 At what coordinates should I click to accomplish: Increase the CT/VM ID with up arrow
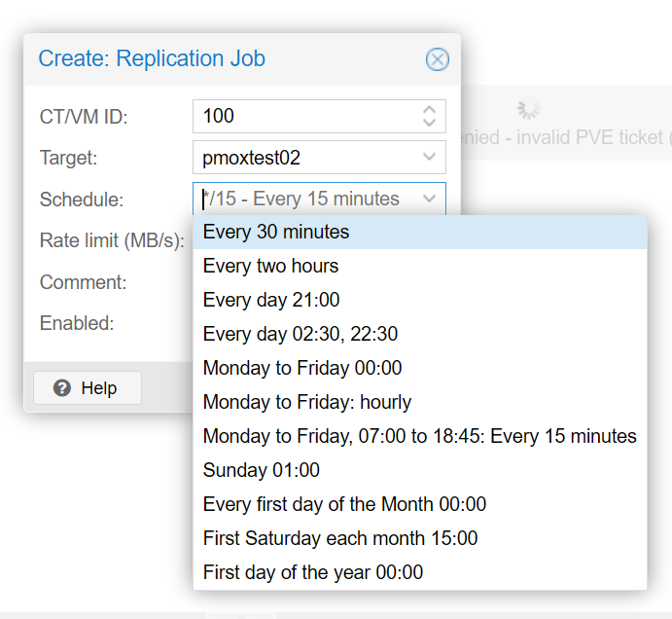pyautogui.click(x=430, y=110)
